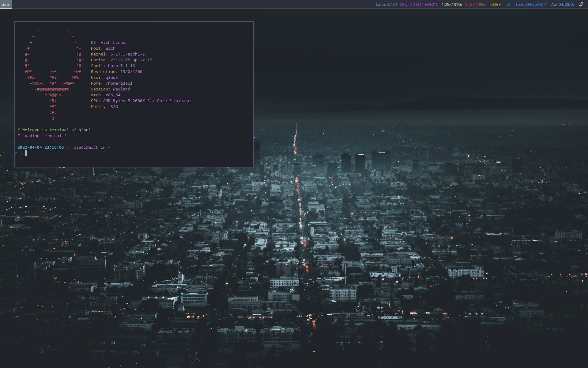Click the CPU usage and temperature status
Screen dimensions: 588x368
tap(419, 4)
